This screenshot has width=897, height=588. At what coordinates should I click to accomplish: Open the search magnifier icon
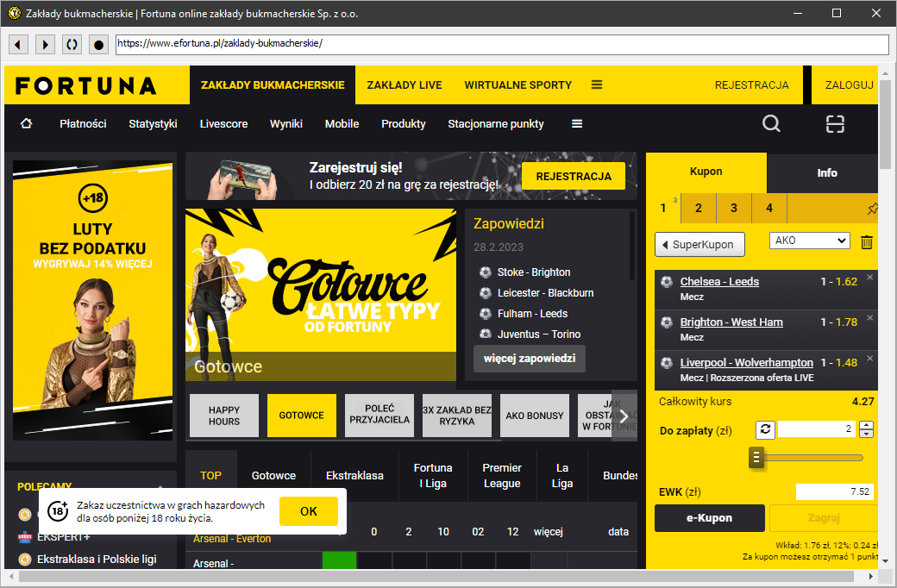(771, 123)
